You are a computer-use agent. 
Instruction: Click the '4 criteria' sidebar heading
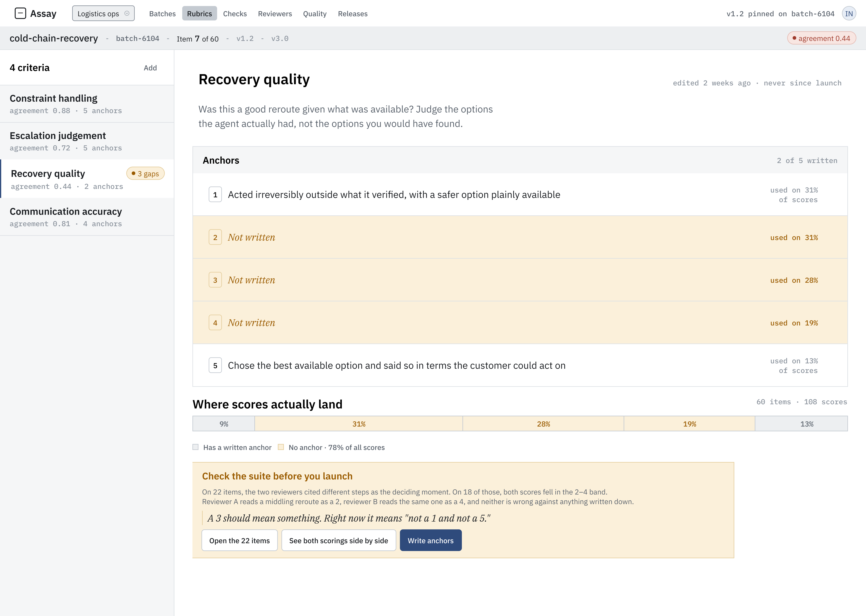pyautogui.click(x=30, y=68)
